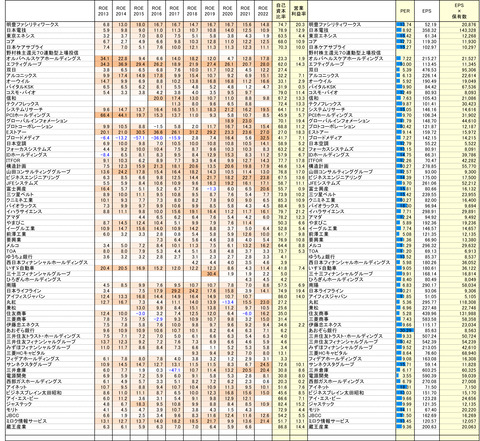Select the ROE 2015 column header
480x441 pixels.
point(139,11)
